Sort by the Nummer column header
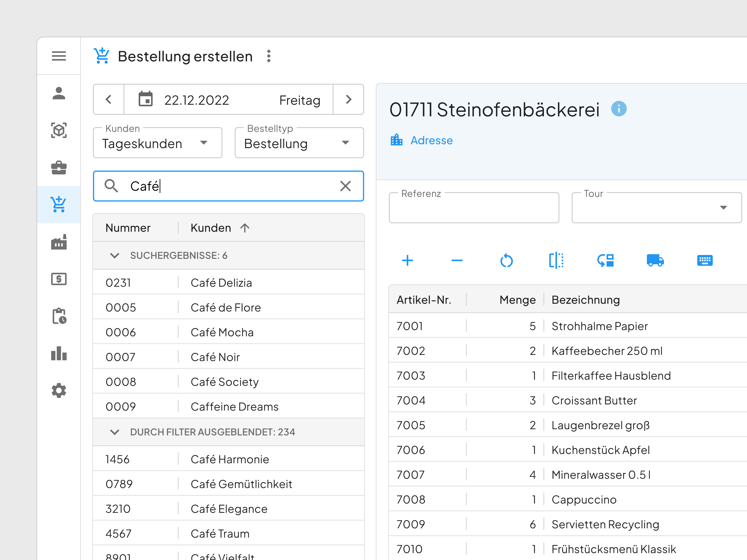Viewport: 747px width, 560px height. [128, 228]
